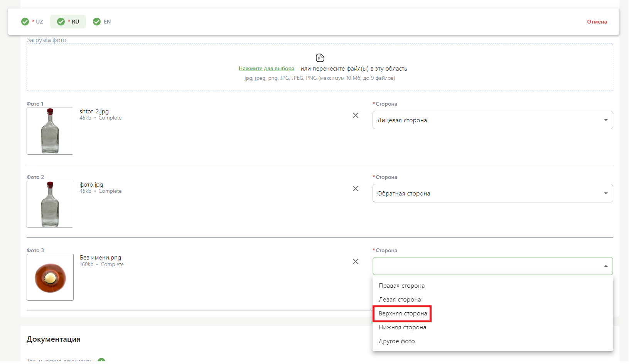Choose Левая сторона option
This screenshot has height=364, width=629.
(400, 300)
